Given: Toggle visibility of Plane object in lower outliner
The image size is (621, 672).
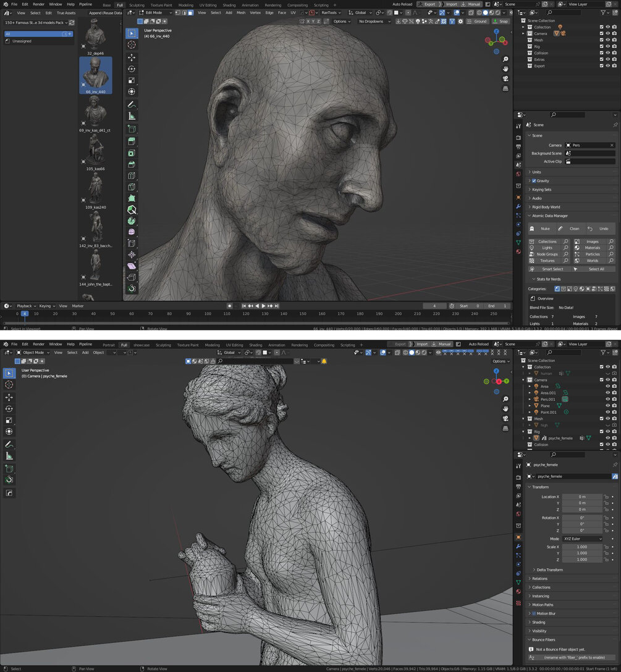Looking at the screenshot, I should (x=607, y=405).
